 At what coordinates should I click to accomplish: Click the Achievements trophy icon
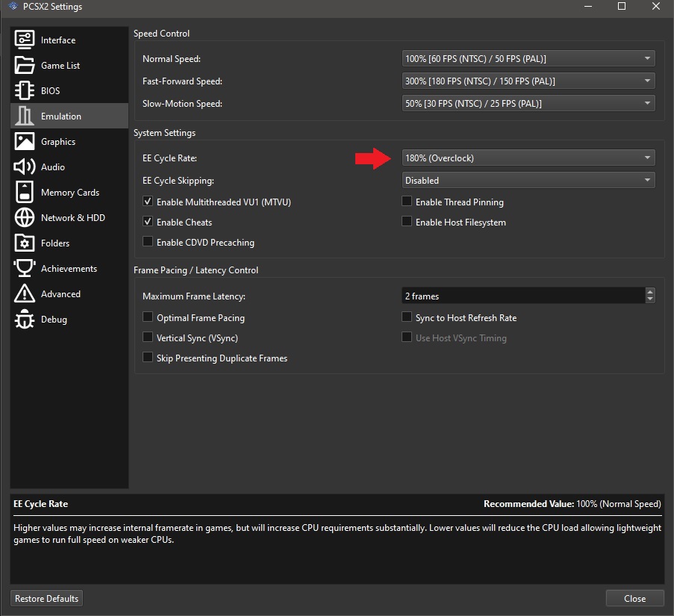(x=25, y=268)
